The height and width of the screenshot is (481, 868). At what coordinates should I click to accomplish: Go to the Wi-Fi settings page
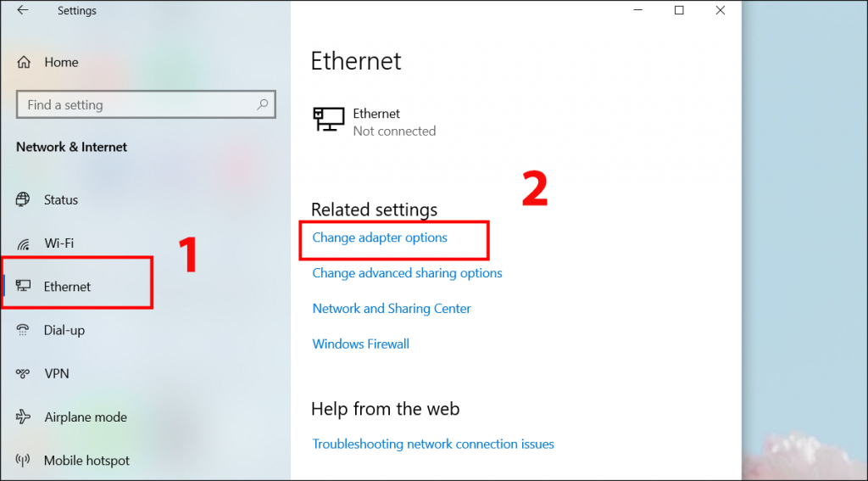coord(58,243)
